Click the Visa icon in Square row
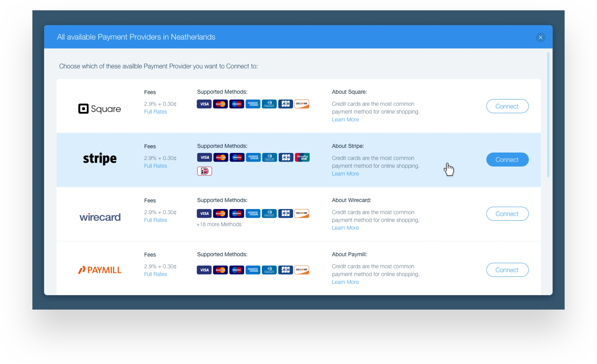Image resolution: width=597 pixels, height=364 pixels. (204, 104)
